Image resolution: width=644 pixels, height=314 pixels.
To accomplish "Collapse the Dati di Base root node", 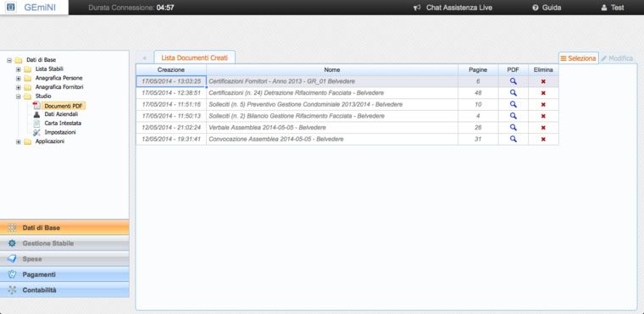I will [x=9, y=60].
